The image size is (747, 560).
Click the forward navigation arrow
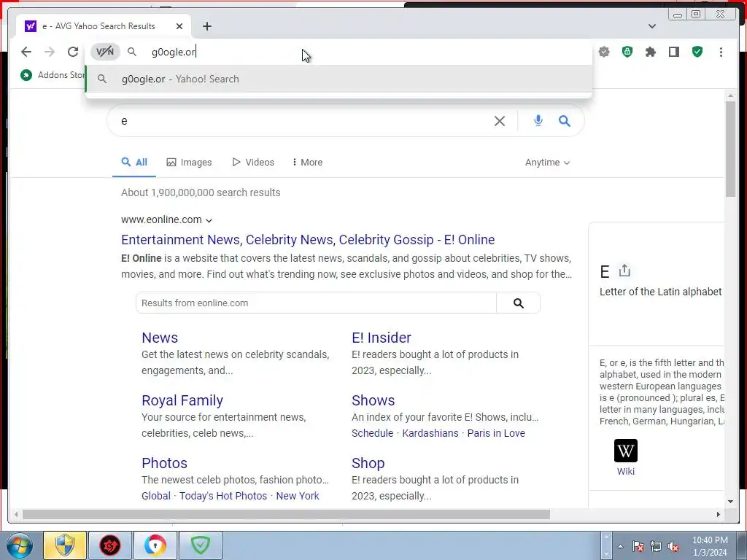[x=50, y=52]
